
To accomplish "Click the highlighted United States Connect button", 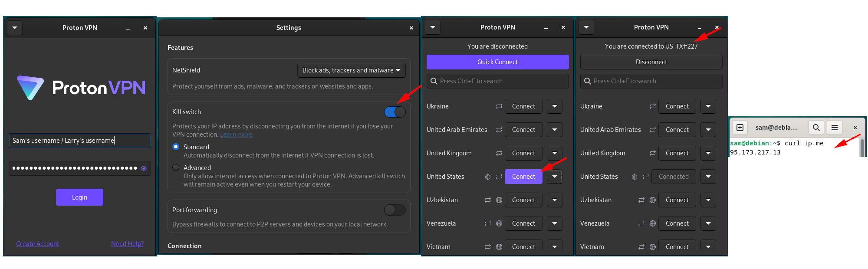I will pos(523,177).
